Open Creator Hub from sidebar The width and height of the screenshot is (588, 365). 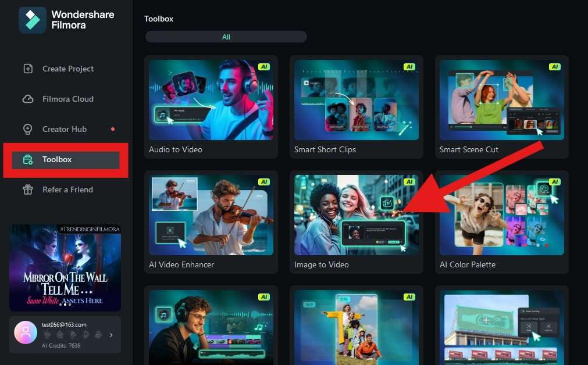coord(66,129)
